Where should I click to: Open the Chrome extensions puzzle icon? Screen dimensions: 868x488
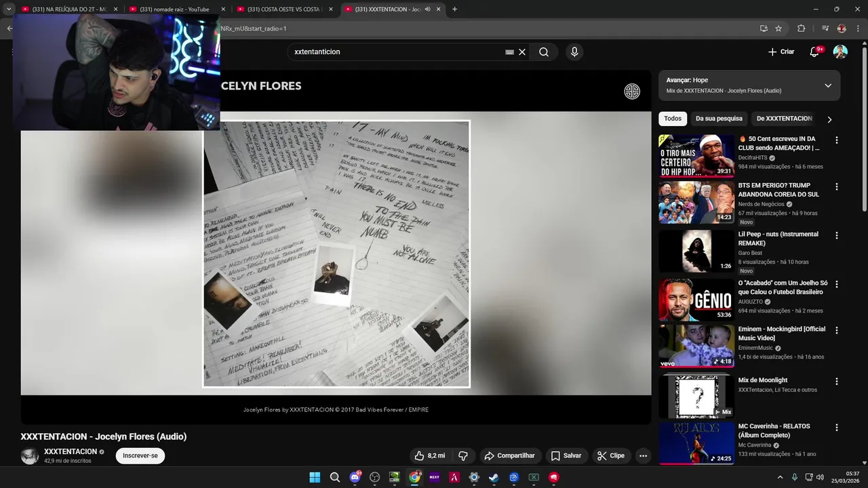pos(801,28)
